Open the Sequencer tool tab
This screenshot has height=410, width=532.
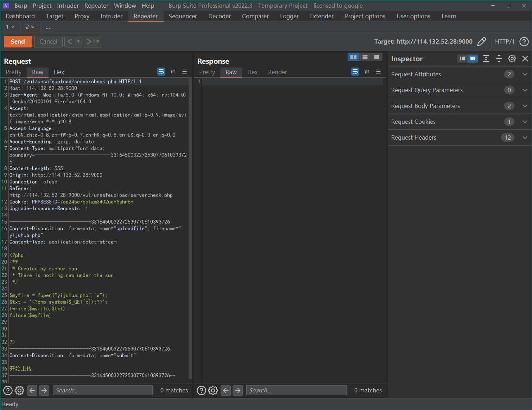tap(183, 16)
